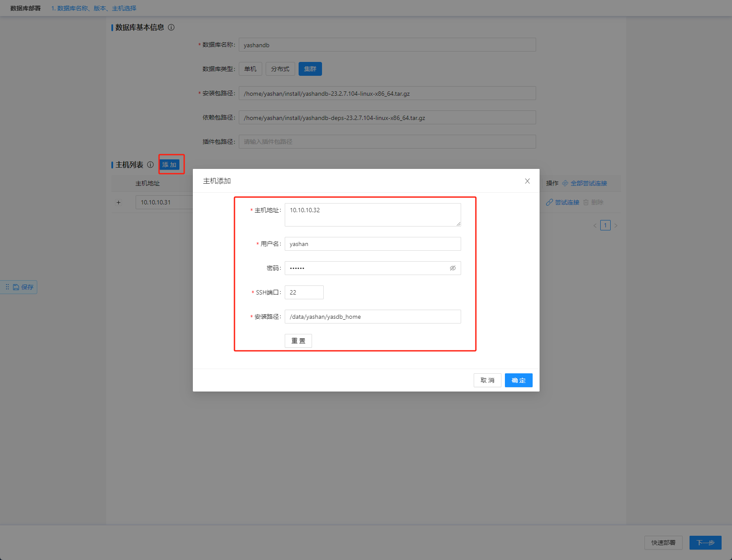Image resolution: width=732 pixels, height=560 pixels.
Task: Select 单机 database type
Action: [x=251, y=69]
